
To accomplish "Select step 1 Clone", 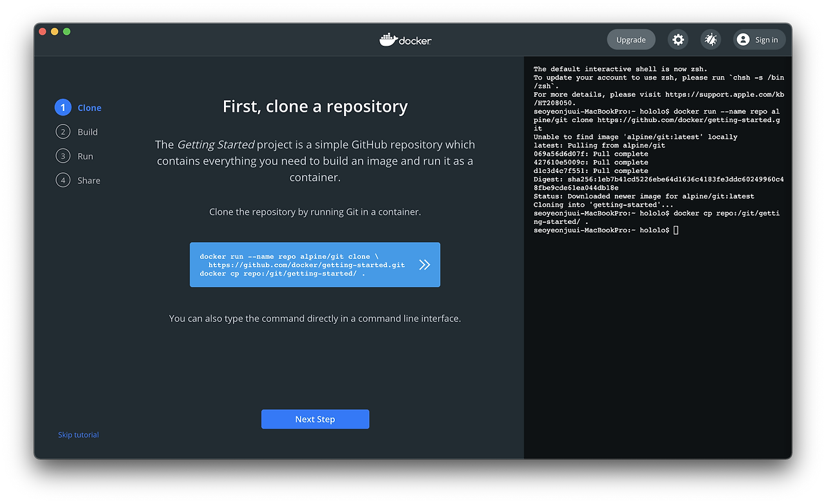I will coord(78,108).
